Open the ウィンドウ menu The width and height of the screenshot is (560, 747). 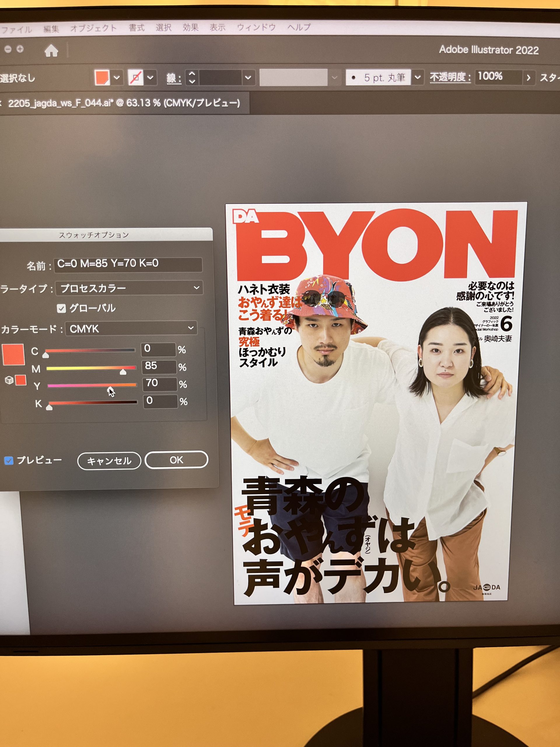(256, 27)
